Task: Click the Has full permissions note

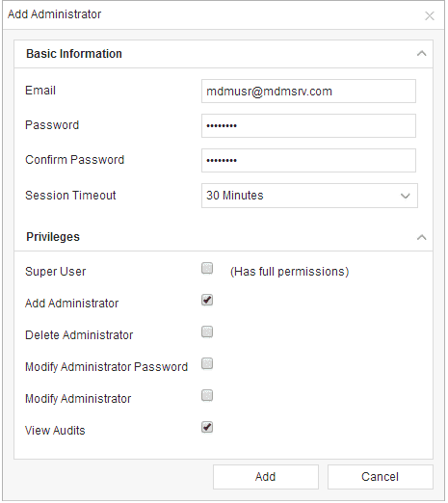Action: point(289,272)
